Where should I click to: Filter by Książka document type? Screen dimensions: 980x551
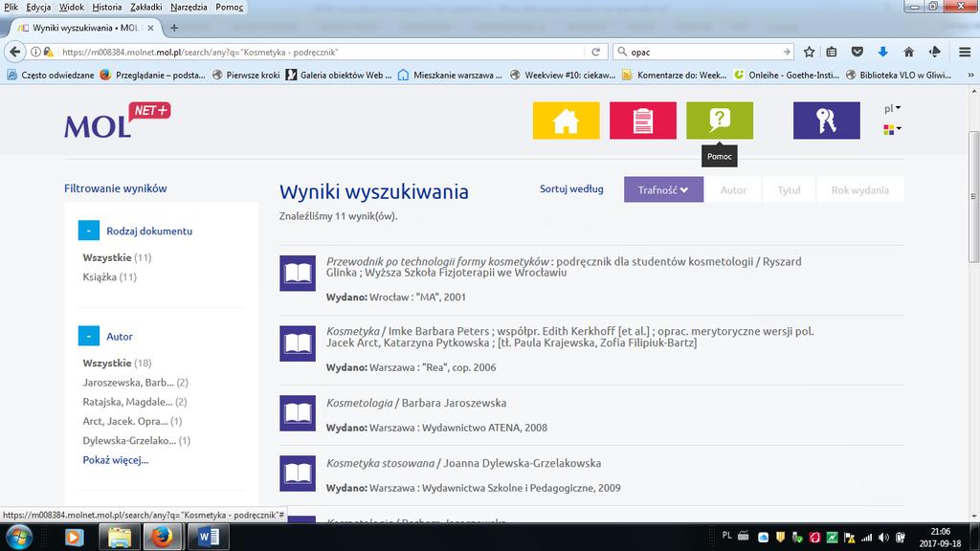(109, 276)
